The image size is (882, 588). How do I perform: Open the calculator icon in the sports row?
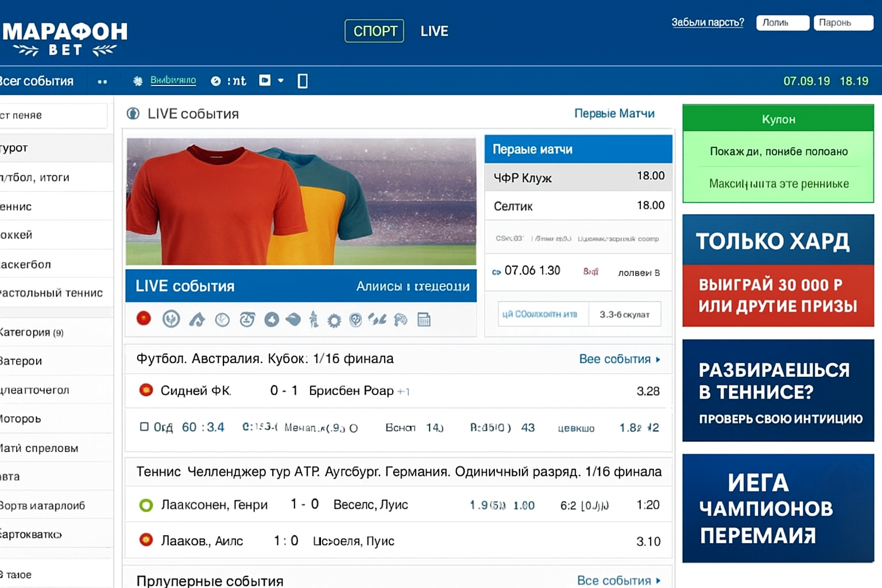pos(424,319)
